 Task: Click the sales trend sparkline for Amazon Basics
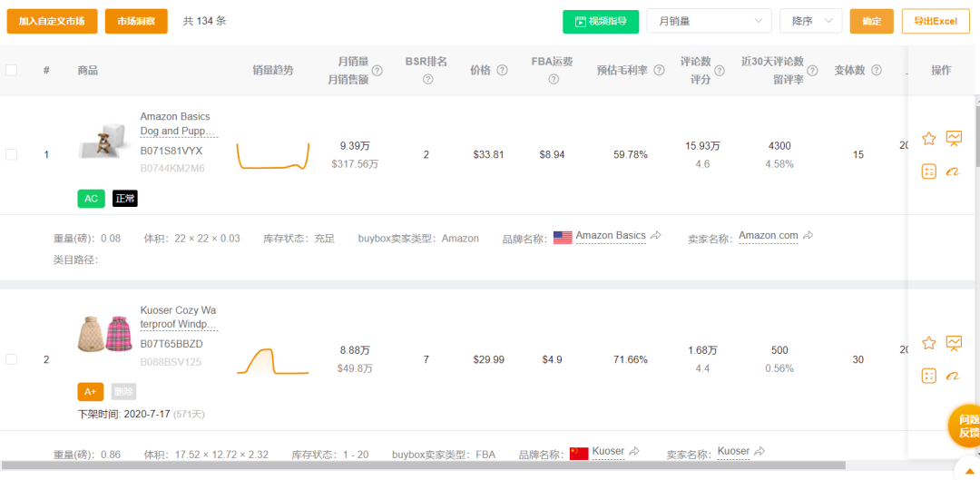click(x=273, y=156)
